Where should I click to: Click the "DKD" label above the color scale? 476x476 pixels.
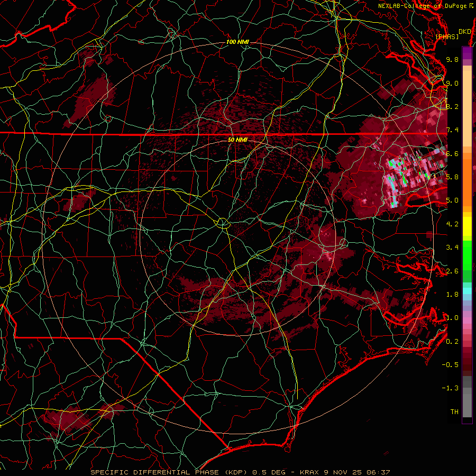[x=465, y=32]
